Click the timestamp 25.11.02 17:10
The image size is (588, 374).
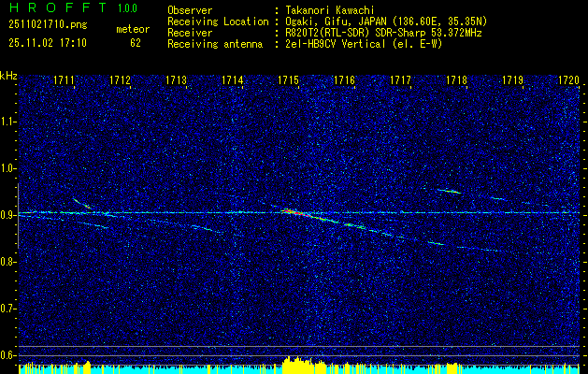48,43
